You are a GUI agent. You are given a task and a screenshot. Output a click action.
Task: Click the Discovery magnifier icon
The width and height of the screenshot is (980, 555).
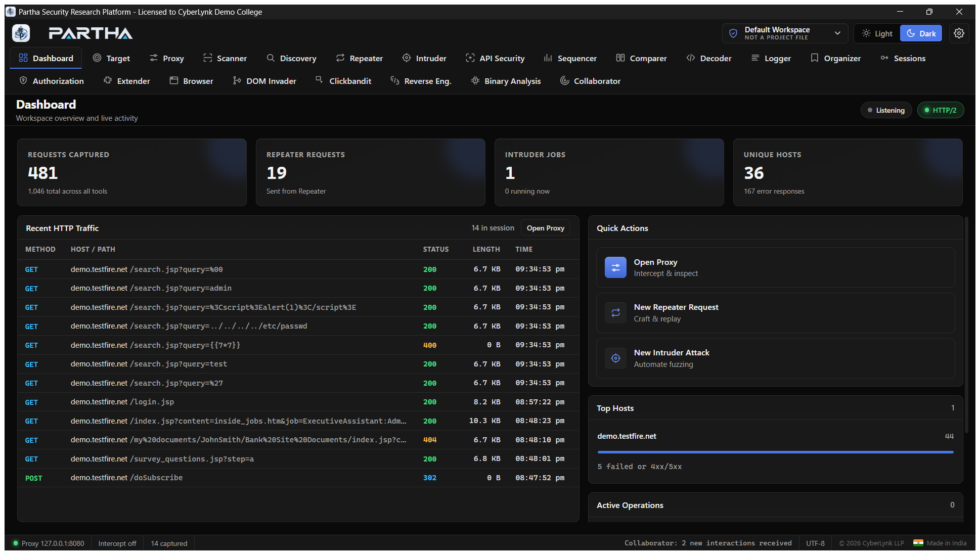click(x=271, y=58)
